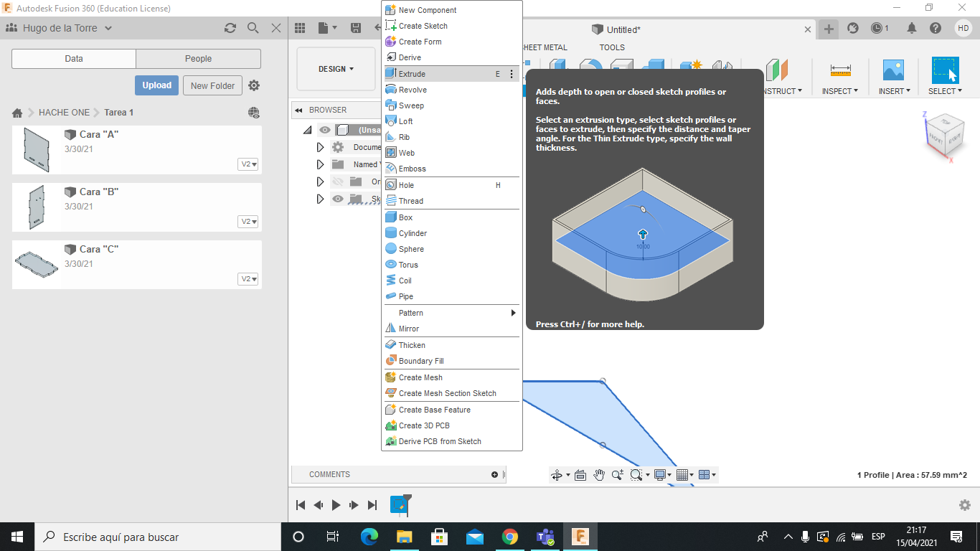
Task: Click the Sphere primitive icon
Action: tap(391, 249)
